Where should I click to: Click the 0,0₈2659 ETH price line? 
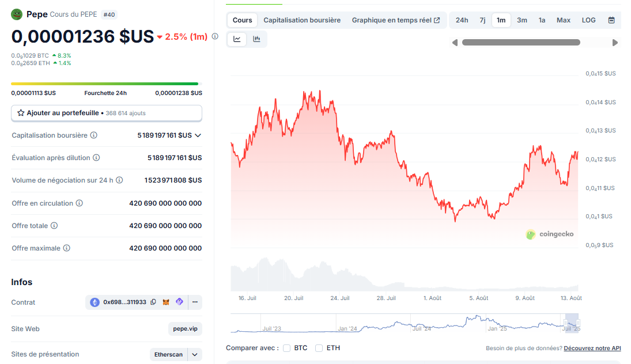click(41, 63)
